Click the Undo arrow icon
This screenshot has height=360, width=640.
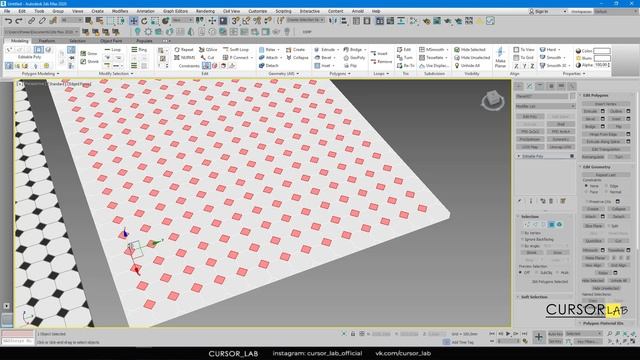(x=8, y=21)
